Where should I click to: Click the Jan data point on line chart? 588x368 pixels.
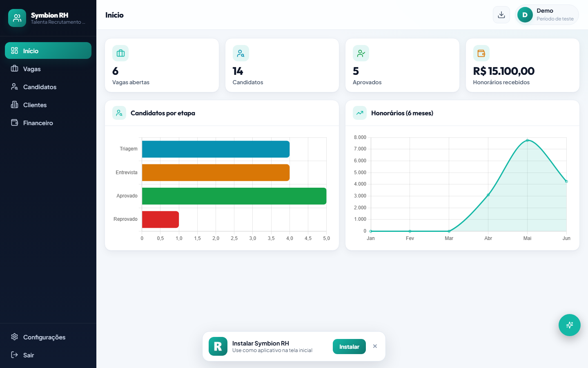371,231
